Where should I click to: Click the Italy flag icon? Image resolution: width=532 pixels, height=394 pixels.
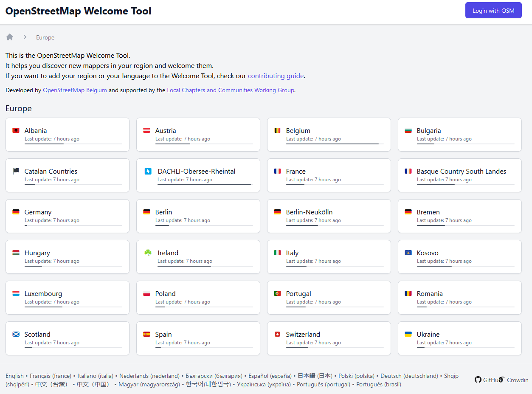click(x=278, y=253)
